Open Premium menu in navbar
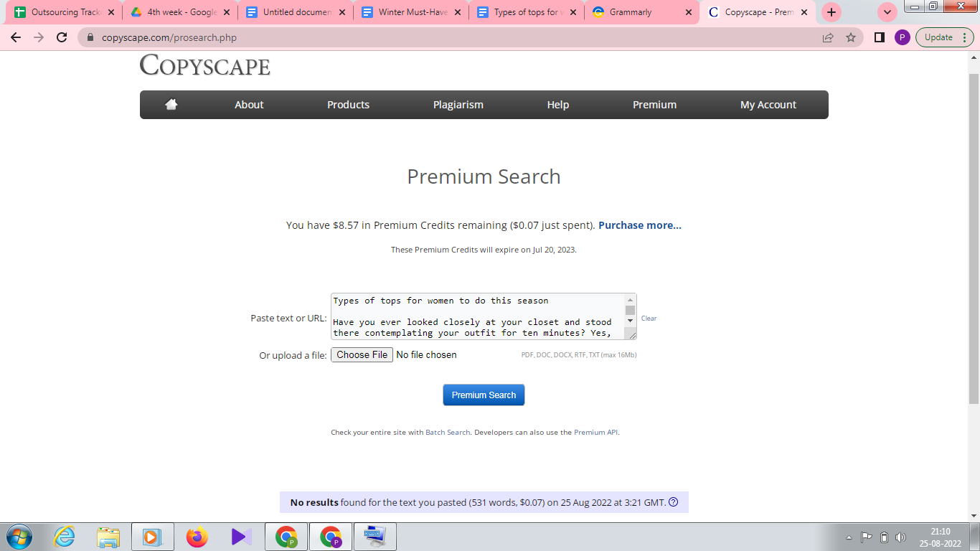The width and height of the screenshot is (980, 551). click(654, 105)
